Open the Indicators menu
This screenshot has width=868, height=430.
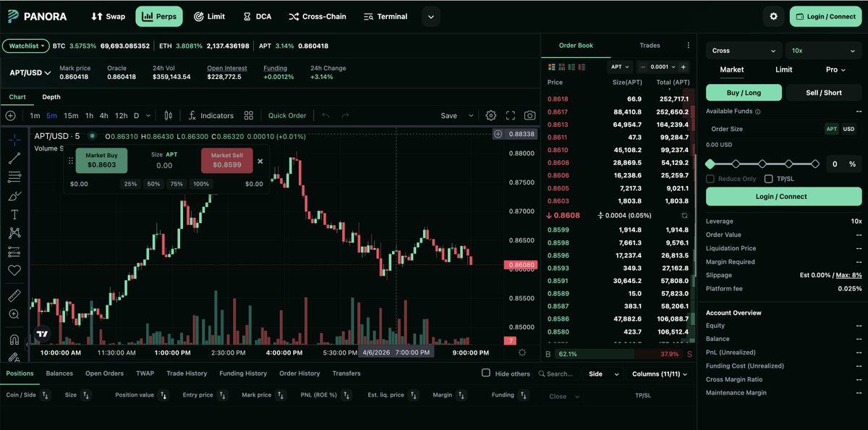210,116
